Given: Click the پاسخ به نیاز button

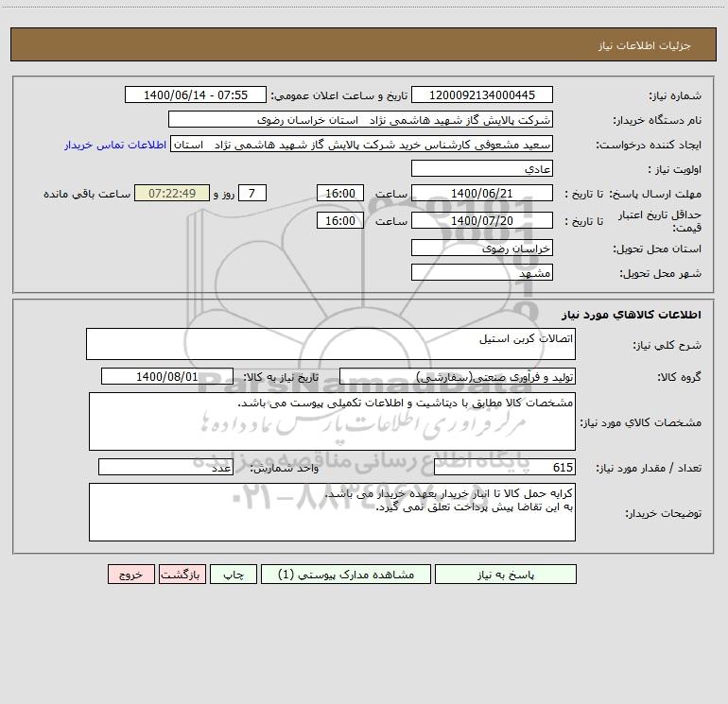Looking at the screenshot, I should coord(506,574).
